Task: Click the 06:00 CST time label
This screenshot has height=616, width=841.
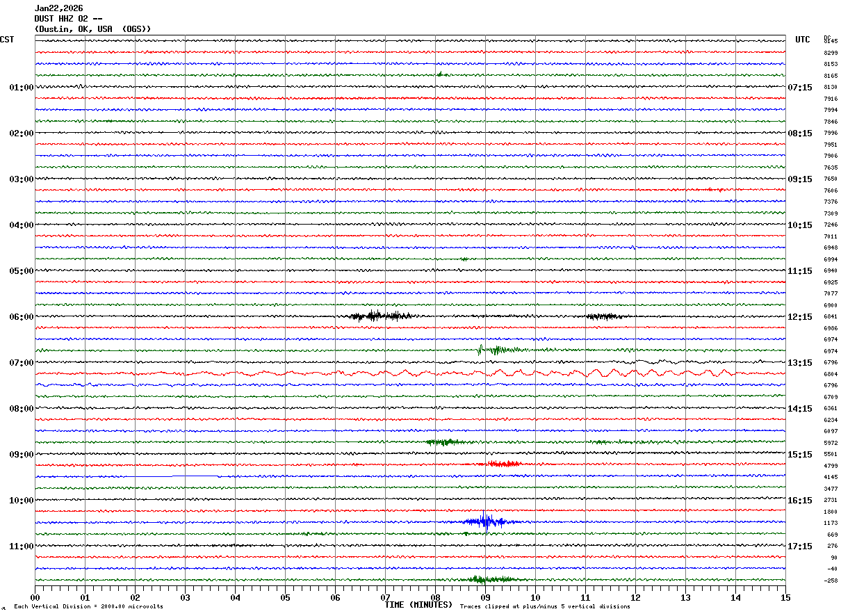Action: (x=21, y=317)
